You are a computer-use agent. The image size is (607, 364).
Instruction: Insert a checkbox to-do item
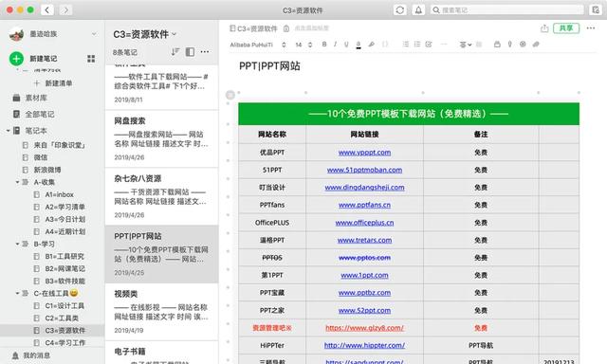click(429, 45)
